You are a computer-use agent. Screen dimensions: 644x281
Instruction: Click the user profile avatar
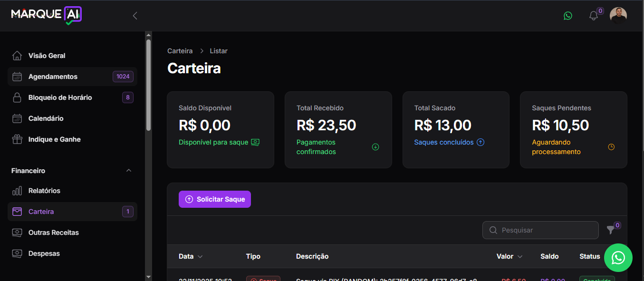point(618,16)
